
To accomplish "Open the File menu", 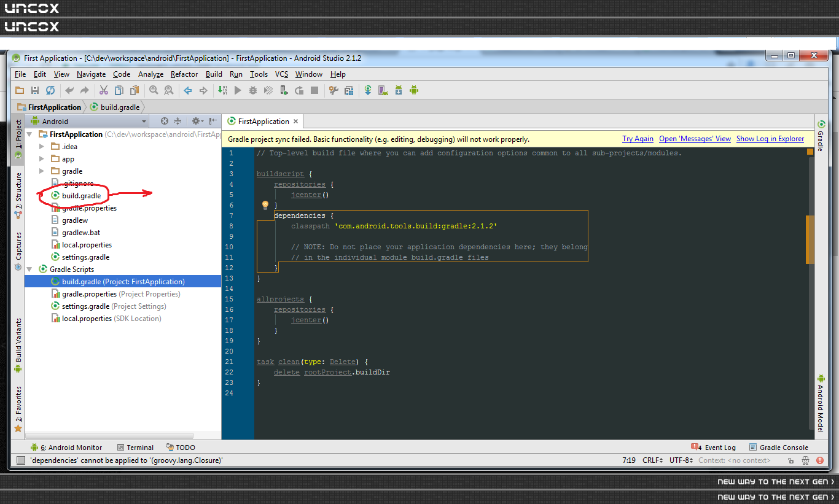I will coord(20,74).
